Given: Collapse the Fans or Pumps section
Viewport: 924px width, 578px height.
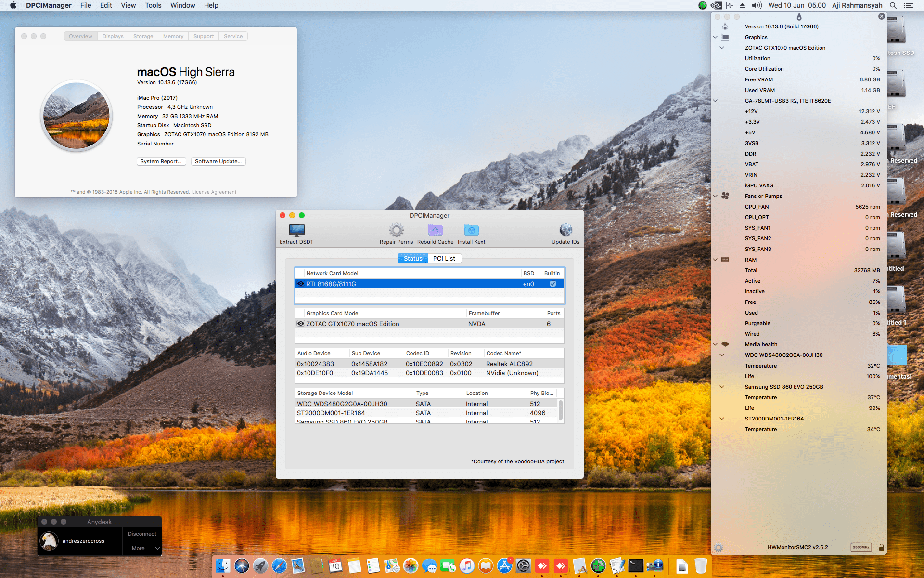Looking at the screenshot, I should click(x=715, y=196).
